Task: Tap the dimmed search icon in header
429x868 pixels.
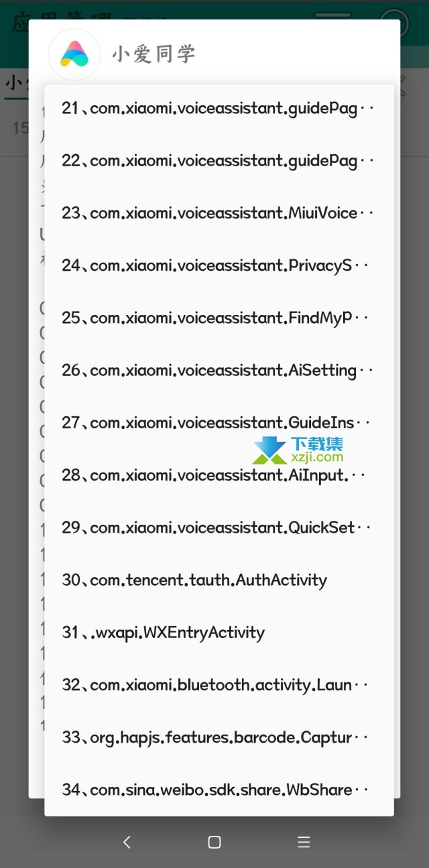Action: point(393,20)
